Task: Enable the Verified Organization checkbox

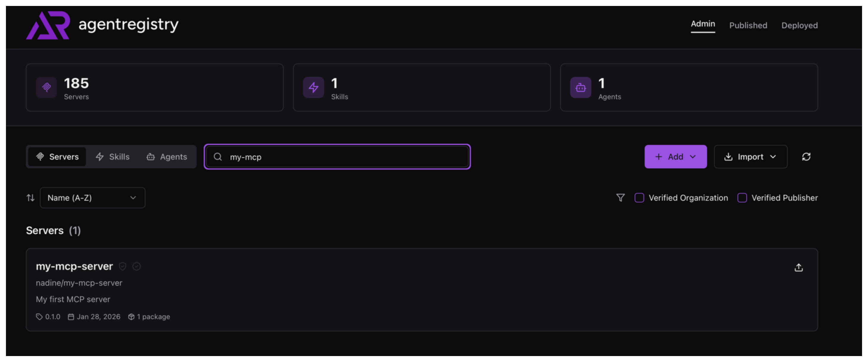Action: [x=639, y=198]
